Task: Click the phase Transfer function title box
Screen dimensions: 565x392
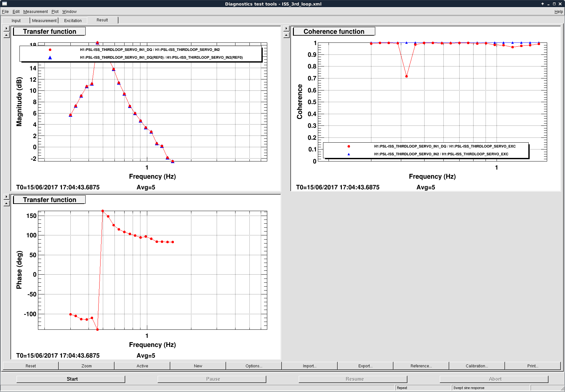Action: (x=49, y=200)
